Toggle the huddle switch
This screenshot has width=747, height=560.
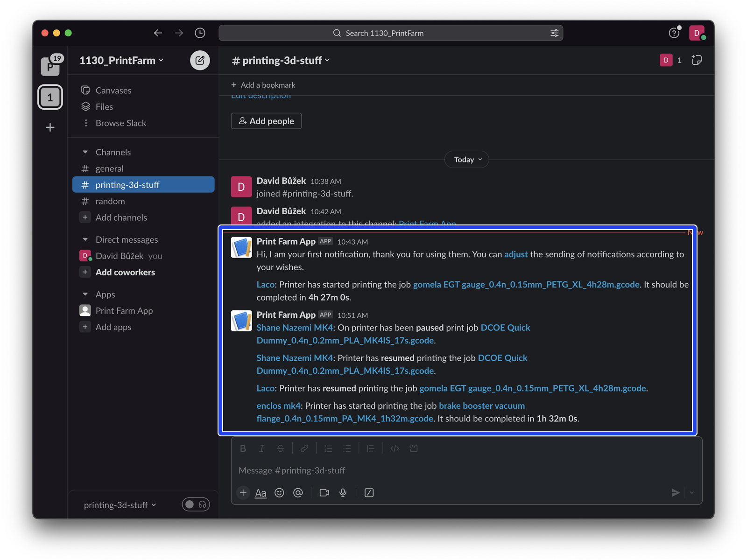pyautogui.click(x=196, y=504)
